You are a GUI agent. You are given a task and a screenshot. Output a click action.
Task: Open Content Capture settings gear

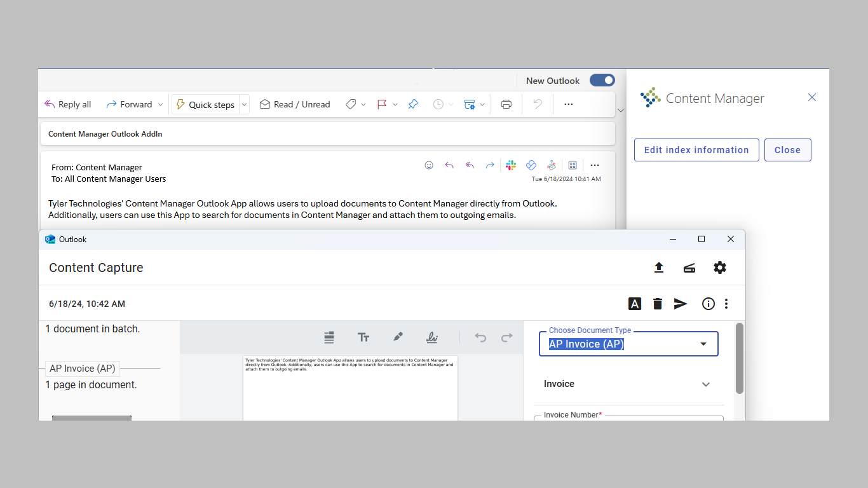(720, 268)
